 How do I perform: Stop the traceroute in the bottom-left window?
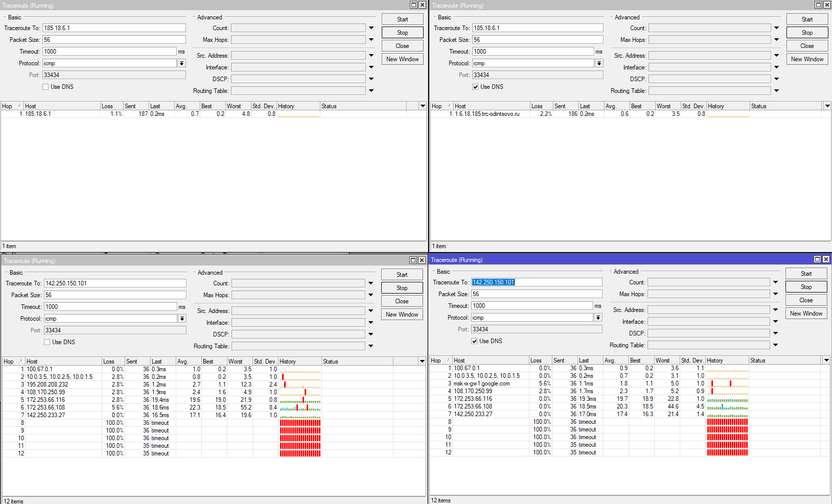click(402, 288)
